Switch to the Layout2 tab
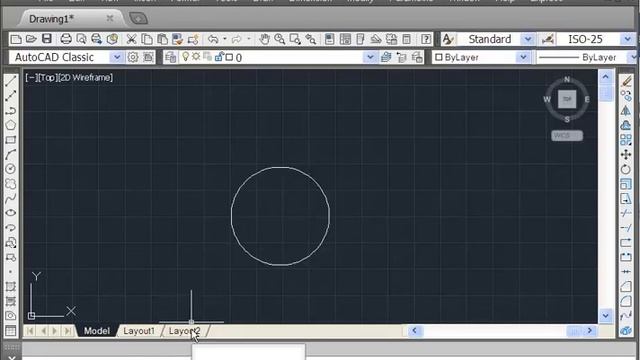This screenshot has height=360, width=640. click(x=184, y=331)
